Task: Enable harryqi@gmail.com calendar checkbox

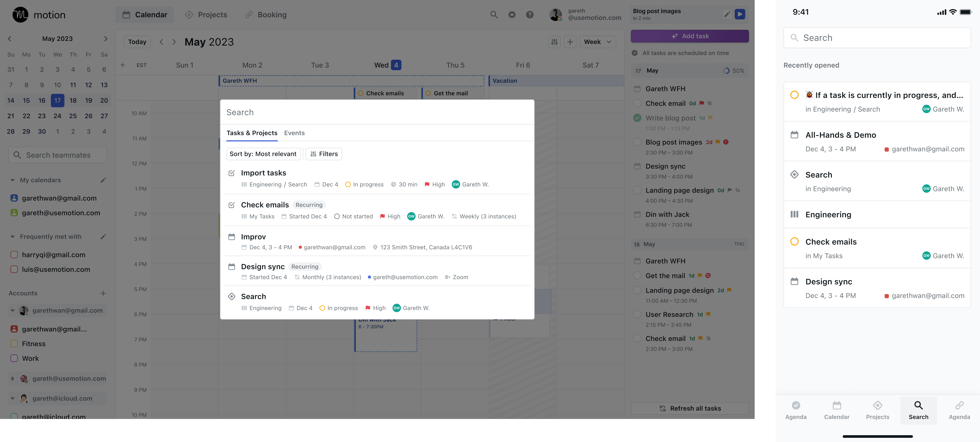Action: (14, 255)
